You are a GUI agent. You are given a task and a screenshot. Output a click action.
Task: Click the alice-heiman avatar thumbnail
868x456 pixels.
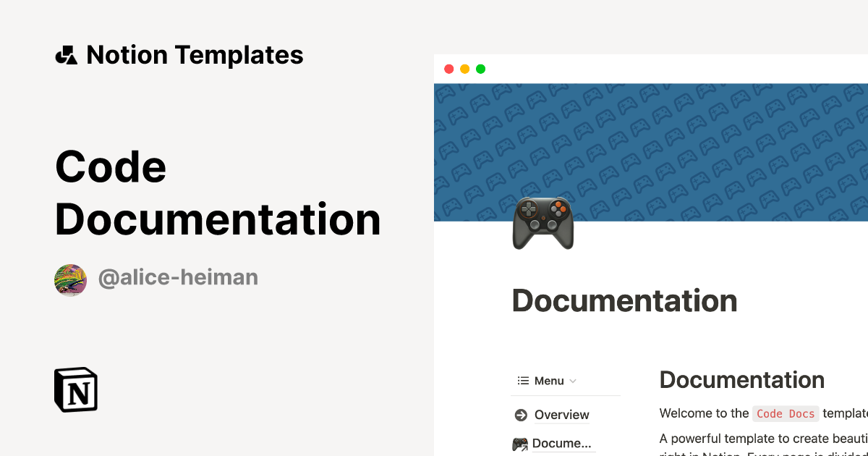(70, 280)
